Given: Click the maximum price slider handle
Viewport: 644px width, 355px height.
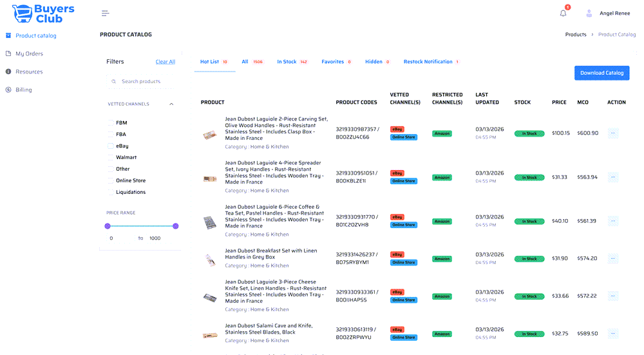Looking at the screenshot, I should point(176,226).
